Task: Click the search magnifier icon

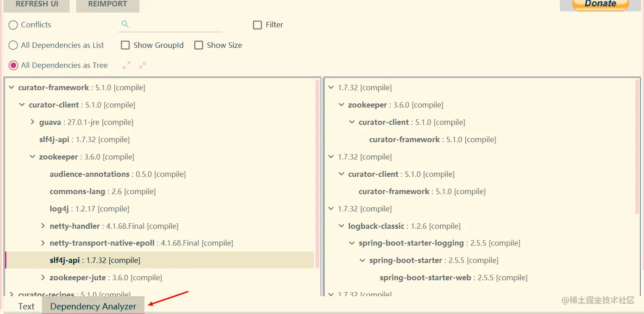Action: pos(125,24)
